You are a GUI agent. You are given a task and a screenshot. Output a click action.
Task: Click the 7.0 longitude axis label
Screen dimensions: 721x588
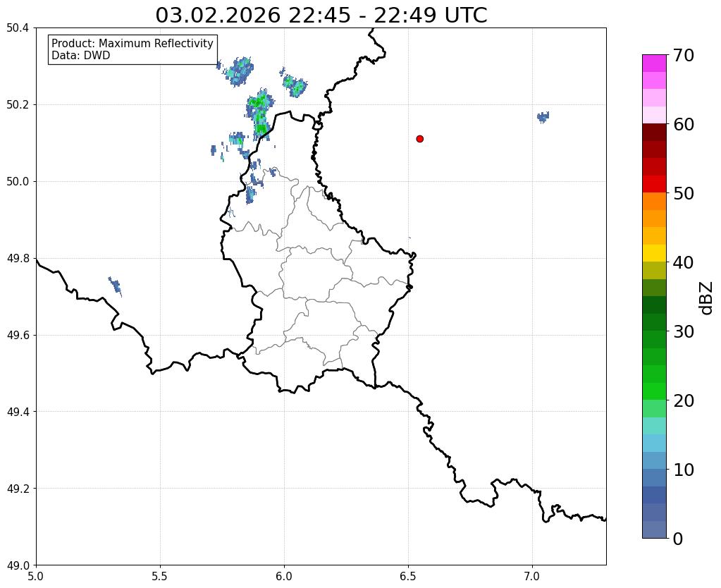533,576
